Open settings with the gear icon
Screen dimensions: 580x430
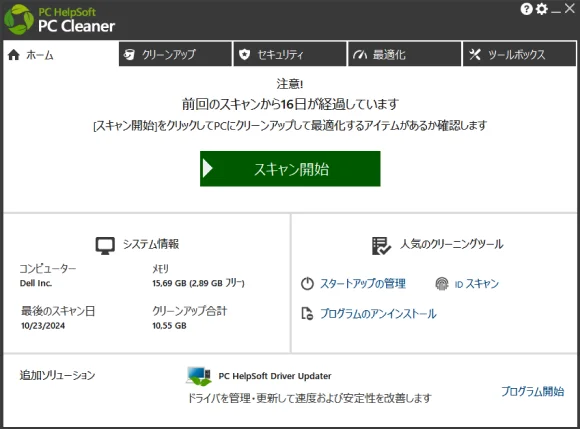pos(542,9)
